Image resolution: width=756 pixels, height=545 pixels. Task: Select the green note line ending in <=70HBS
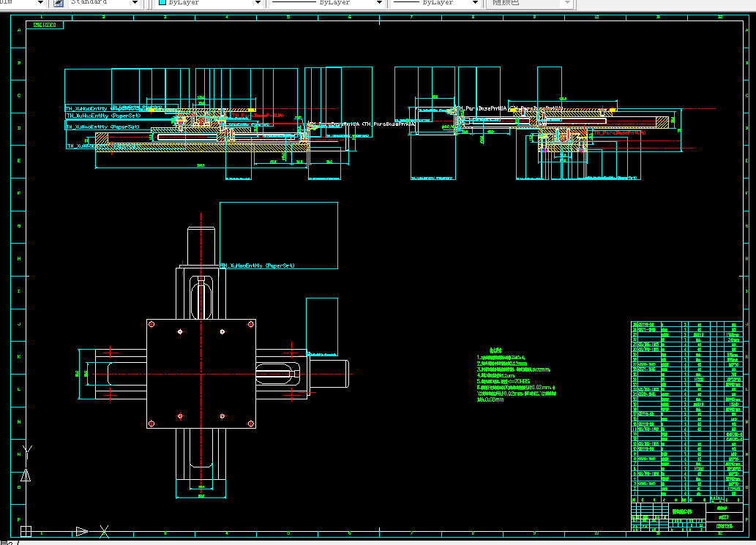tap(504, 382)
